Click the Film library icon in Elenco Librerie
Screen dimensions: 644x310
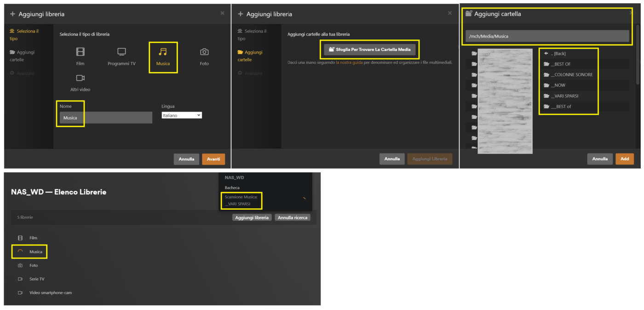click(x=20, y=238)
